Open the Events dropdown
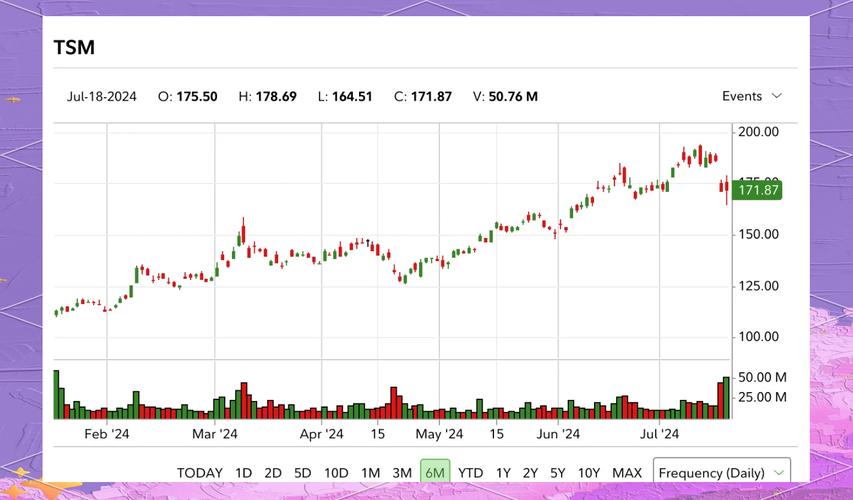 point(751,96)
